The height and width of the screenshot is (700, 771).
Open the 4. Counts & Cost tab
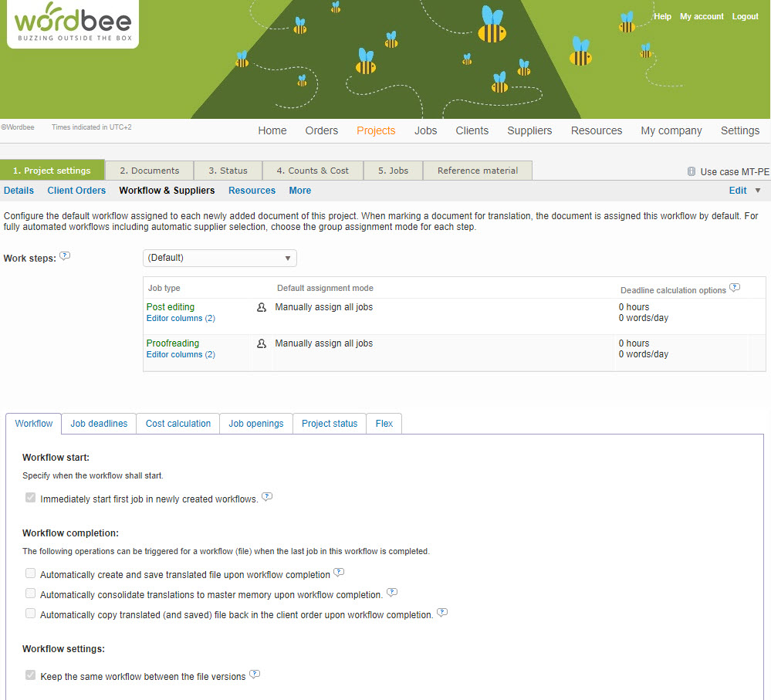(313, 171)
